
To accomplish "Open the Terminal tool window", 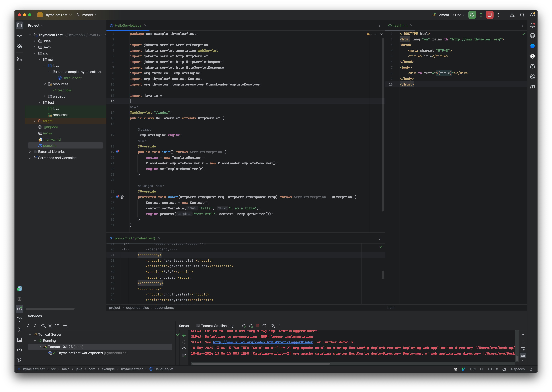I will point(19,340).
